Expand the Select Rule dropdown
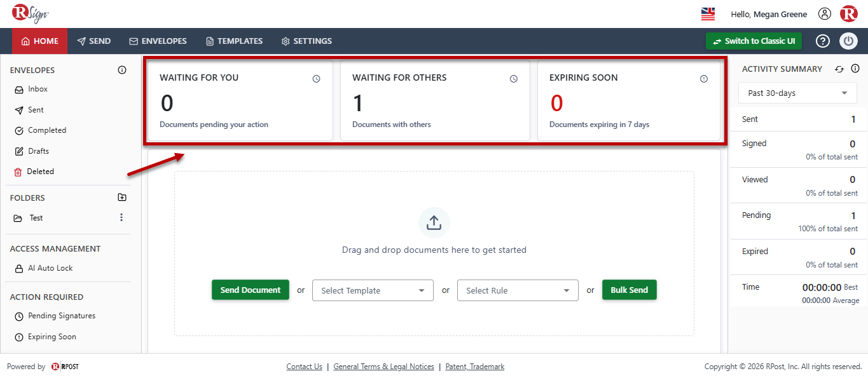 518,290
